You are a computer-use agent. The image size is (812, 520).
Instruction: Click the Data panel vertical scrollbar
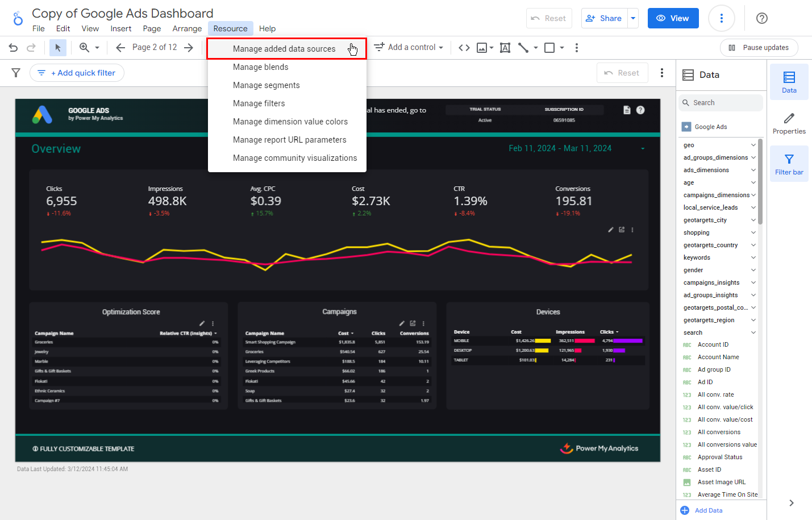point(760,182)
